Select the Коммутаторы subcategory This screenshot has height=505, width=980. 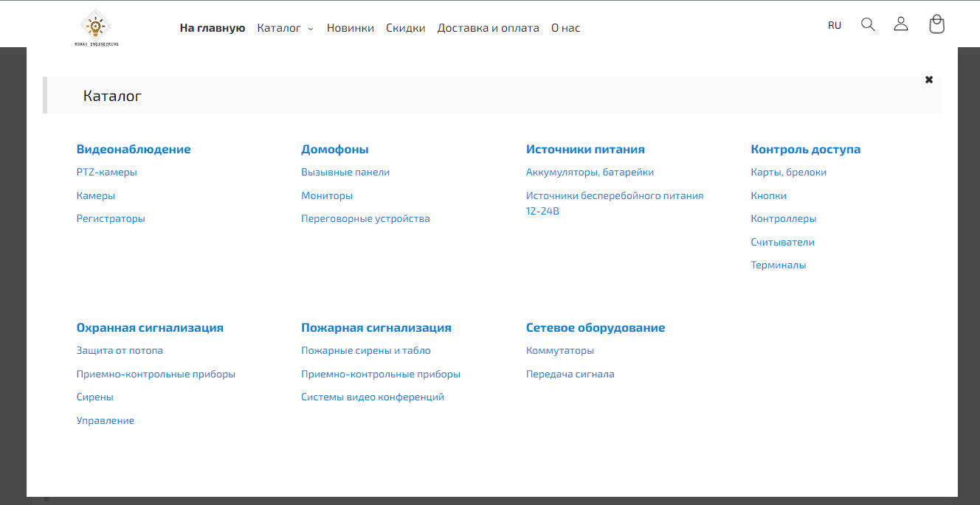(559, 351)
